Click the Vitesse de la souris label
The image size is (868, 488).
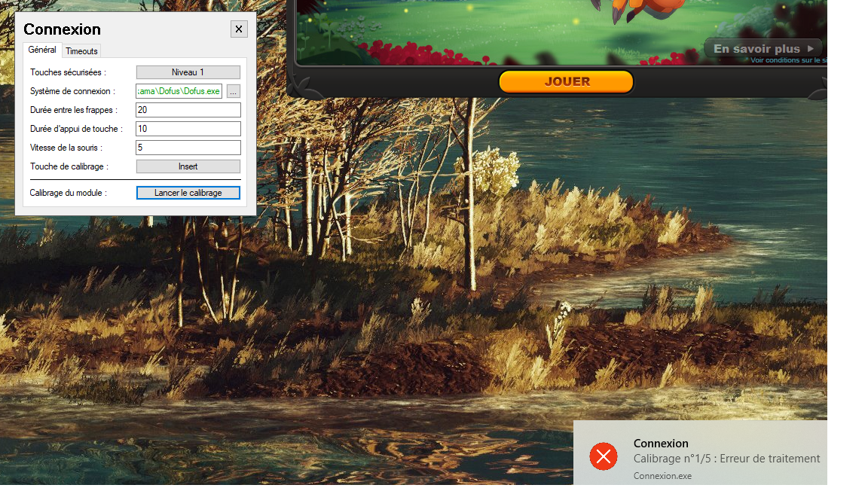(x=66, y=148)
